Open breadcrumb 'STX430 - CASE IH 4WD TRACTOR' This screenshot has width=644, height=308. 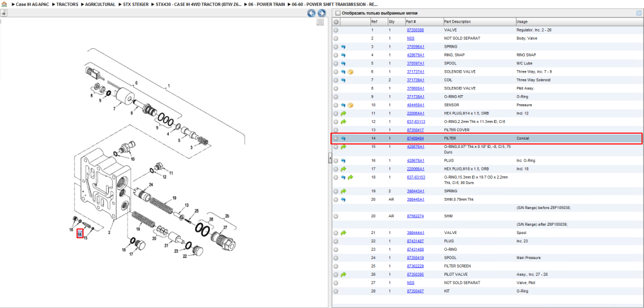point(198,4)
